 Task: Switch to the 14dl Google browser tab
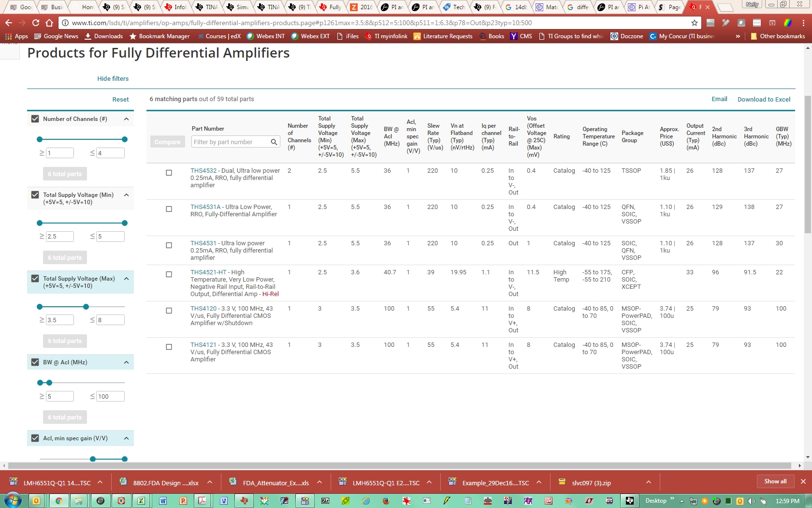coord(517,7)
